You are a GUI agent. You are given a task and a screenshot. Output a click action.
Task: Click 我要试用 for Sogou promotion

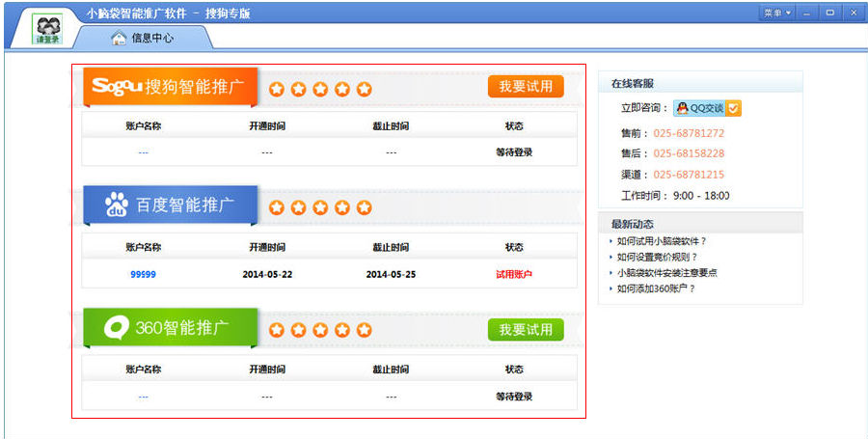point(526,87)
